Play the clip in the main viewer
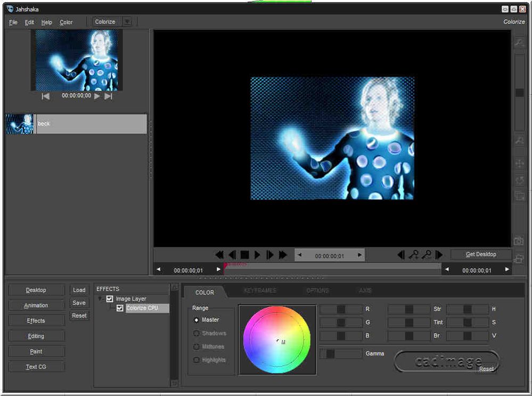The width and height of the screenshot is (532, 396). [x=257, y=255]
